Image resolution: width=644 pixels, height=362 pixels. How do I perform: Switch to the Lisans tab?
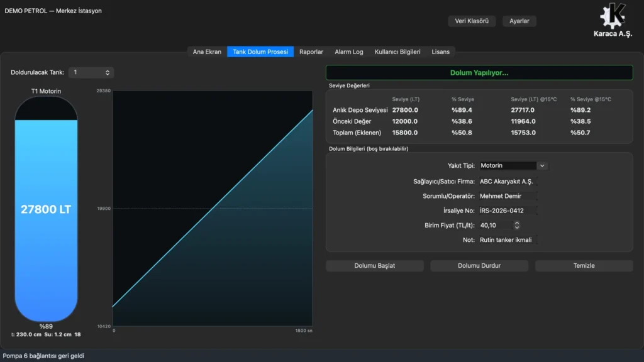coord(440,52)
